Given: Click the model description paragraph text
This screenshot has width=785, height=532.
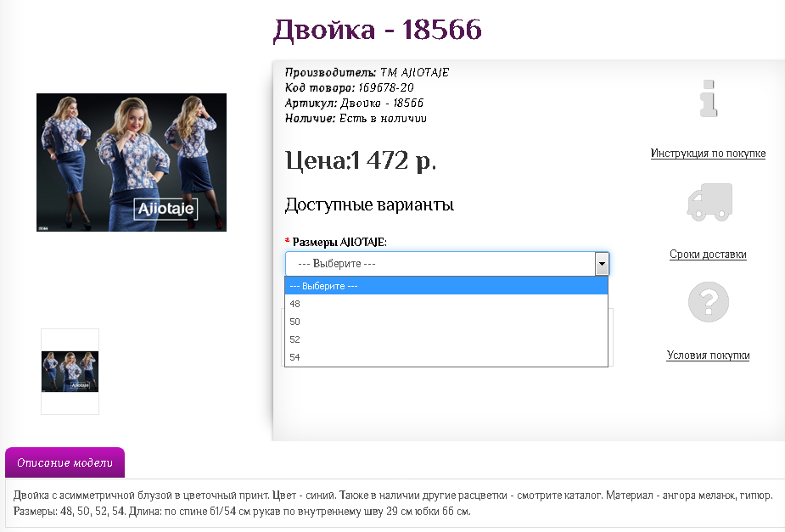Looking at the screenshot, I should pyautogui.click(x=393, y=503).
